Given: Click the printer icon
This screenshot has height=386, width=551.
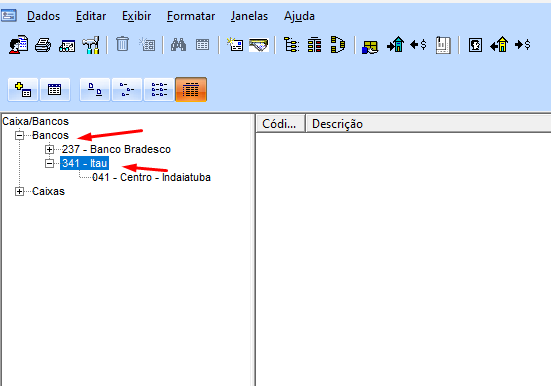Looking at the screenshot, I should 43,45.
